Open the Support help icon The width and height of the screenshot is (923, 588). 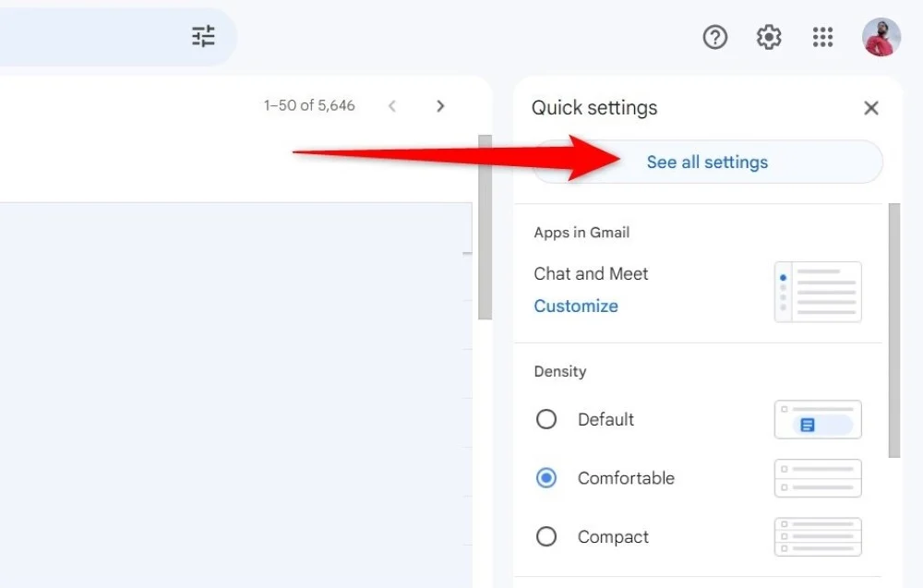pos(715,37)
